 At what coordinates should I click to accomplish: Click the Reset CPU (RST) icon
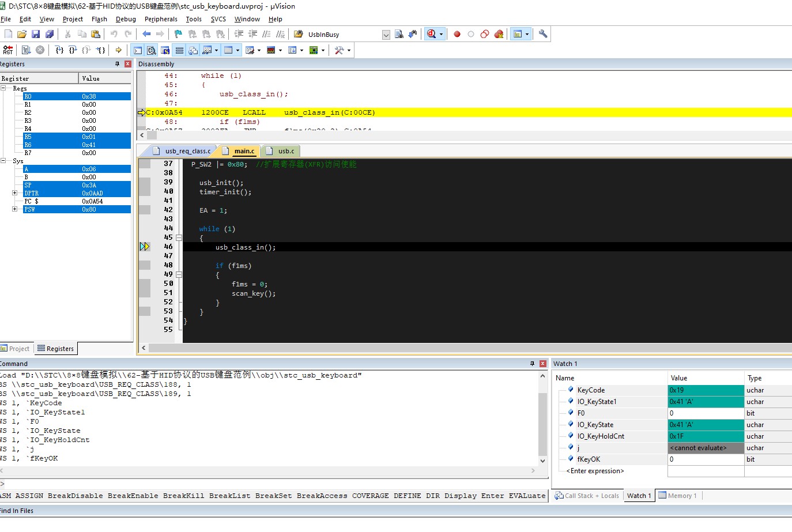point(8,50)
